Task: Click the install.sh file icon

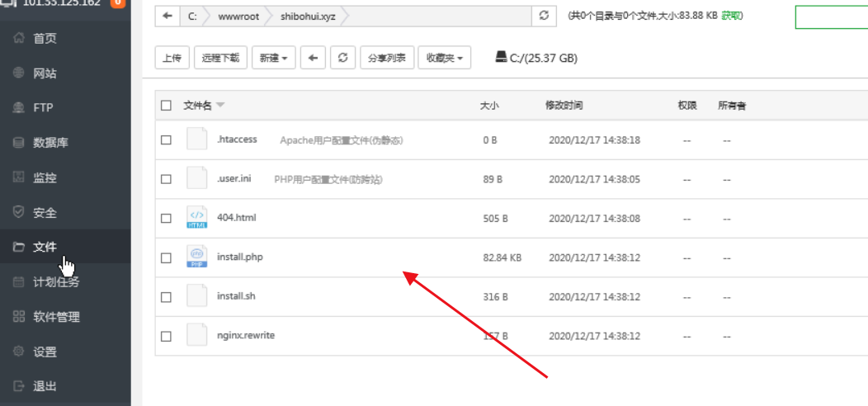Action: click(197, 295)
